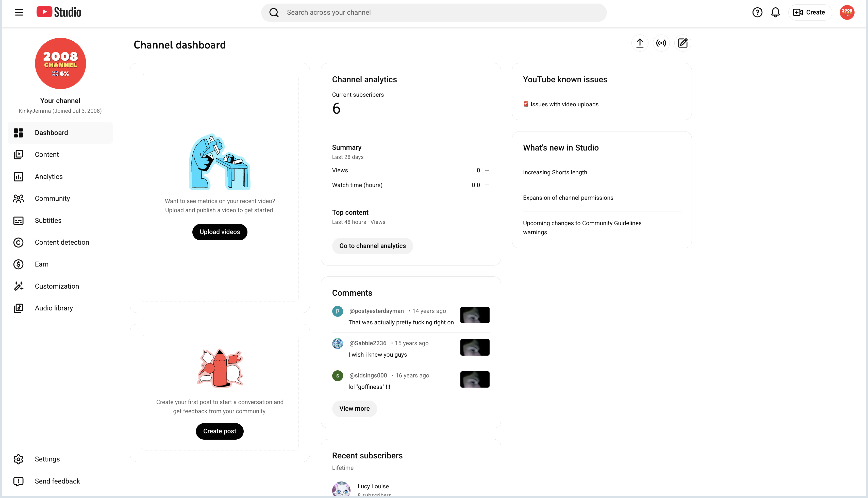Click the Create post button
868x498 pixels.
220,431
